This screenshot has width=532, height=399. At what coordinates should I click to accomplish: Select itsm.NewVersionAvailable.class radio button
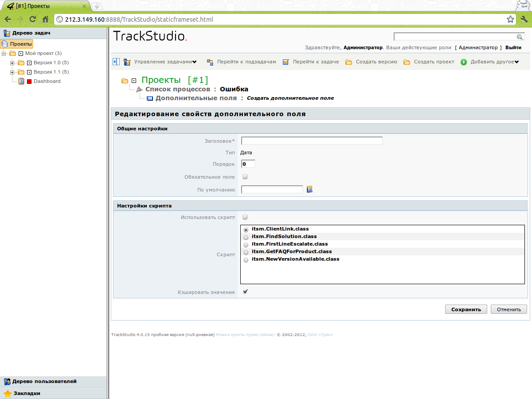point(246,260)
